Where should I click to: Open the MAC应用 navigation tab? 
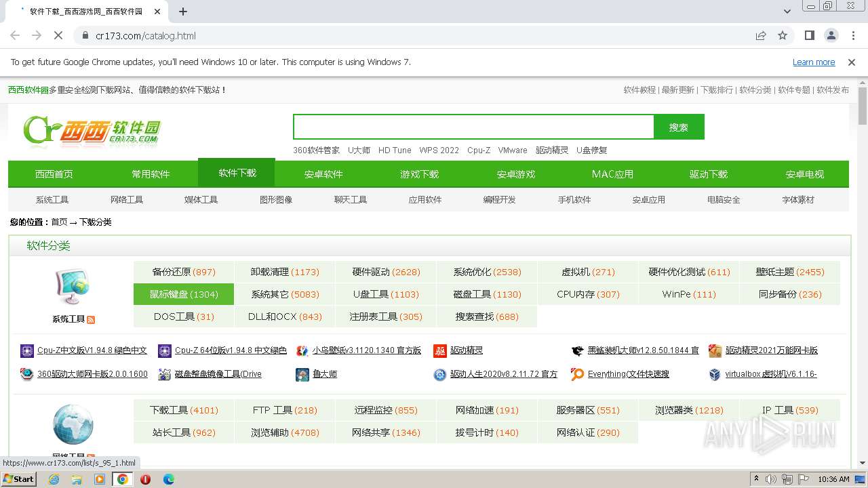click(x=612, y=174)
